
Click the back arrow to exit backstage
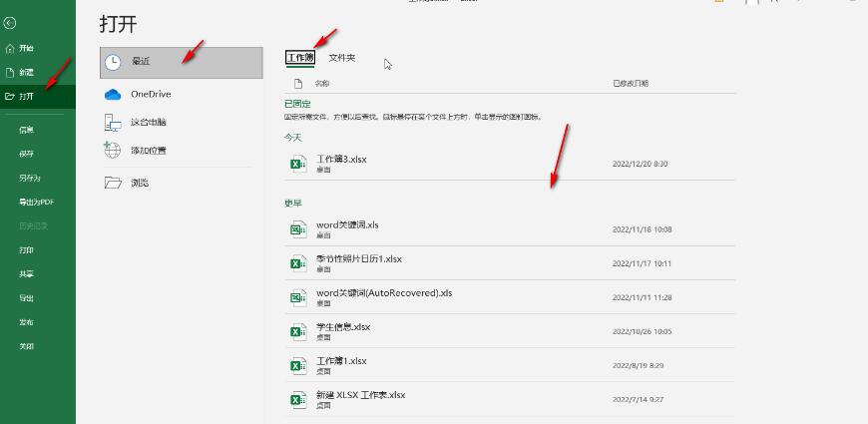(x=9, y=23)
